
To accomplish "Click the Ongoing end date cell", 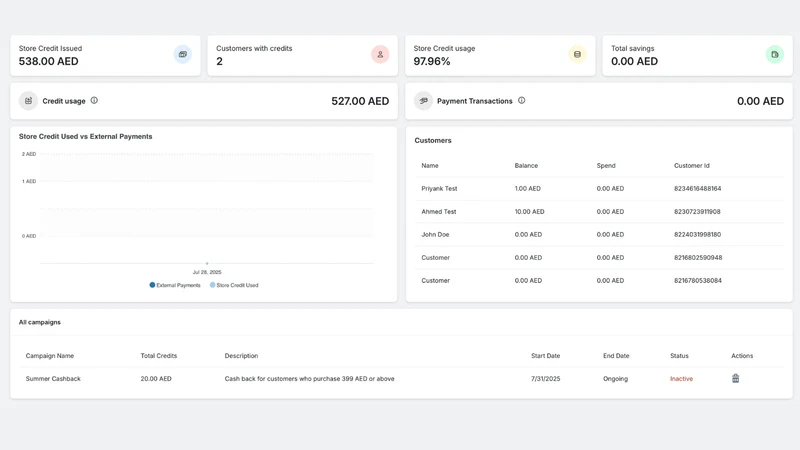I will [615, 379].
